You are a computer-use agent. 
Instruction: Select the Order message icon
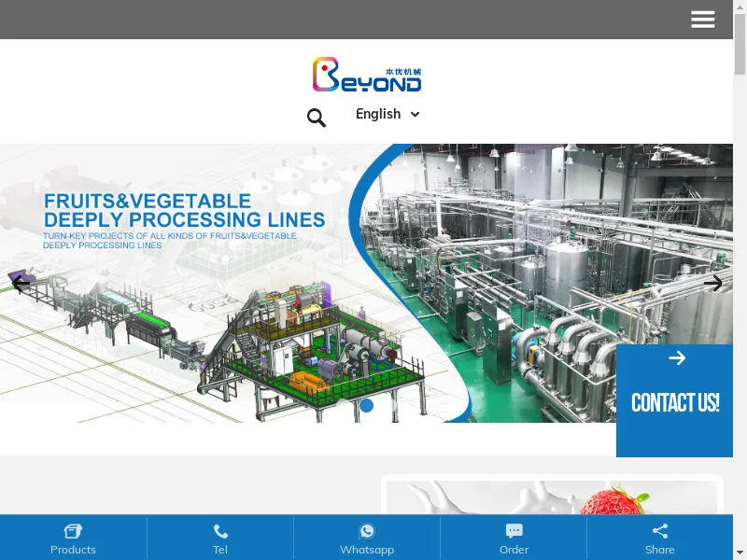click(514, 531)
